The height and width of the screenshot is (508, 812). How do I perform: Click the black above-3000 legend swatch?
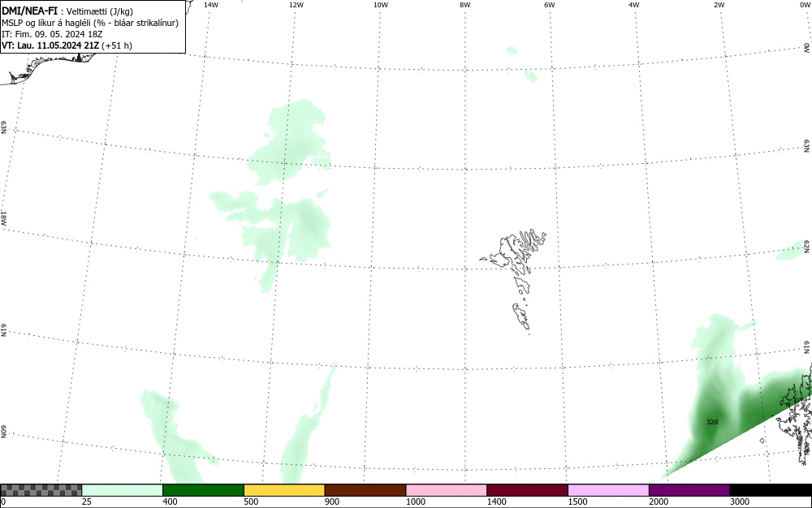point(771,490)
